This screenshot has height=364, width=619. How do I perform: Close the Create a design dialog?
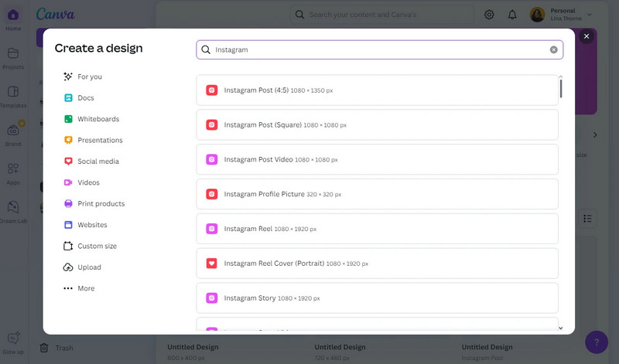click(587, 36)
